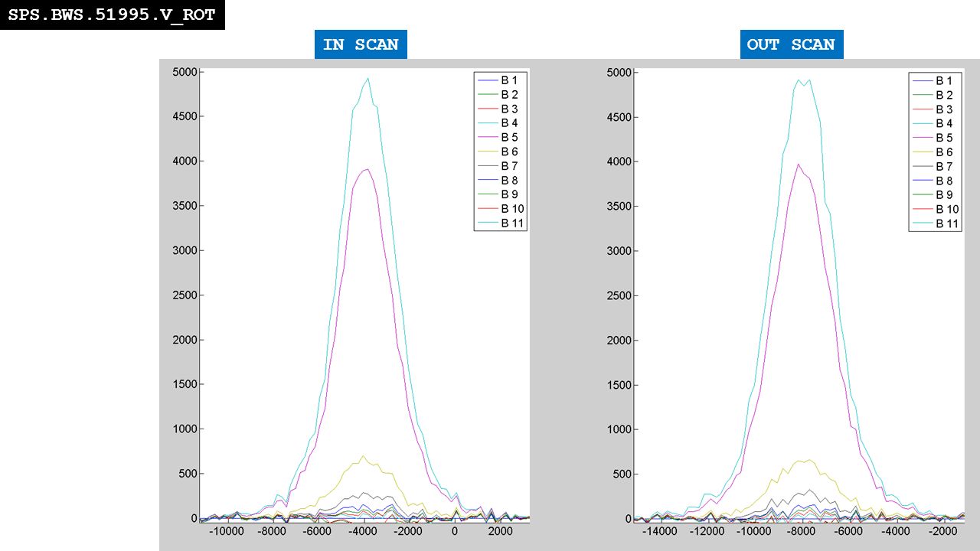
Task: Click the 1500 y-axis label on OUT SCAN plot
Action: (x=617, y=385)
